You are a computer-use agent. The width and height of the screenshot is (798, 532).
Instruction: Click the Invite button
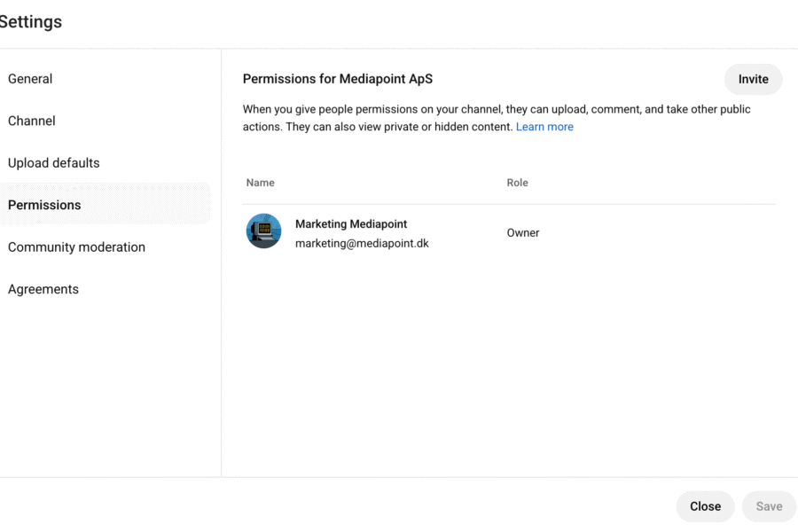coord(753,80)
